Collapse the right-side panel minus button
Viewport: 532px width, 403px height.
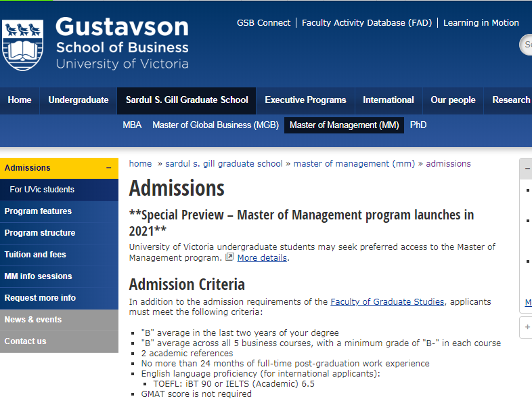tap(527, 169)
